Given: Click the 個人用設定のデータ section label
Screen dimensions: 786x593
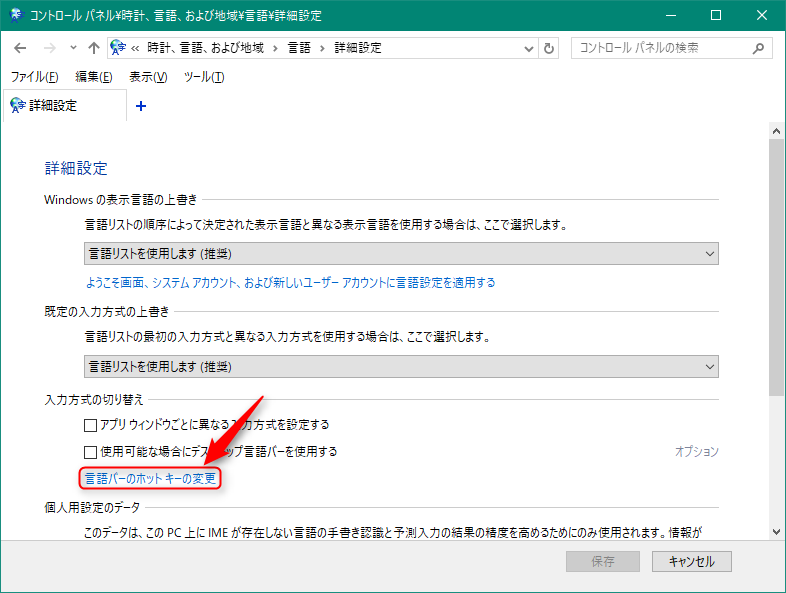Looking at the screenshot, I should click(92, 507).
